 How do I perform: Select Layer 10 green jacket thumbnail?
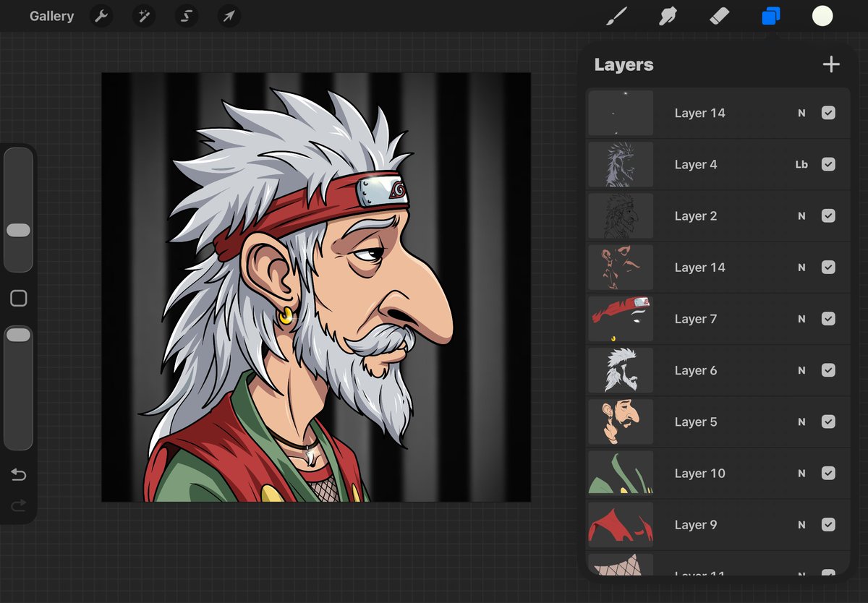621,473
